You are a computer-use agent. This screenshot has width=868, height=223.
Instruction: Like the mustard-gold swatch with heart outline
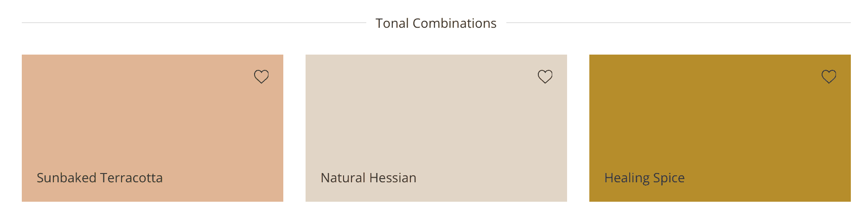pyautogui.click(x=829, y=76)
